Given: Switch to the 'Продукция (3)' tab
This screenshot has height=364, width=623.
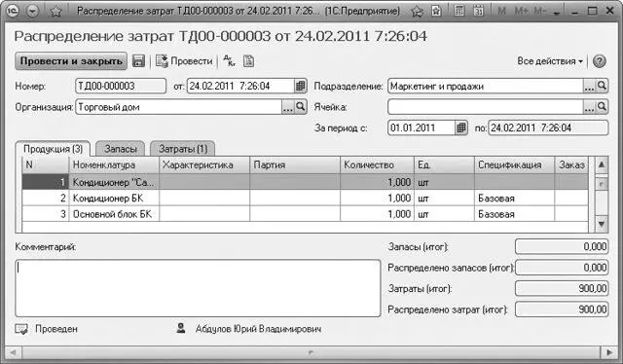Looking at the screenshot, I should [53, 149].
